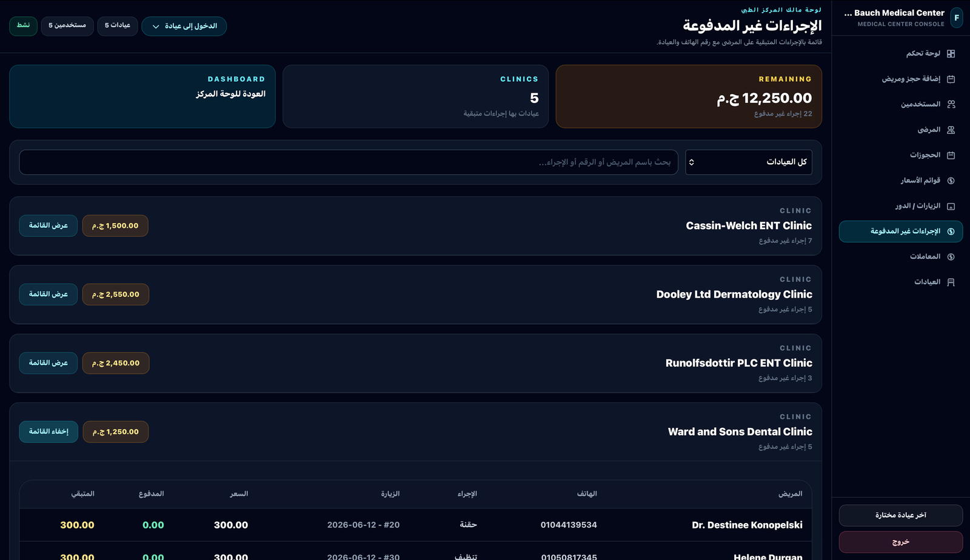Click the dollar icon beside الإجراءات غير المدفوعة
Viewport: 970px width, 560px height.
coord(951,232)
